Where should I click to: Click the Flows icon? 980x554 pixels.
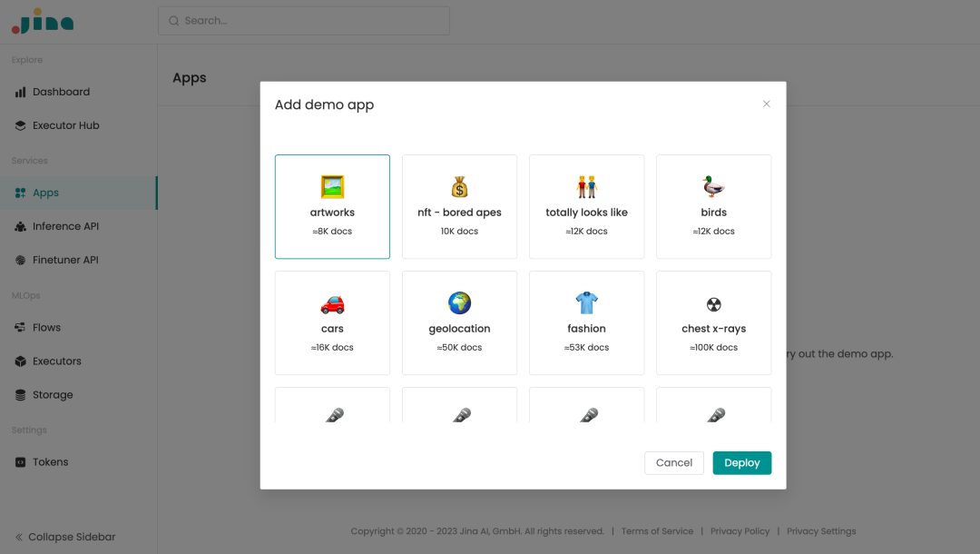21,328
